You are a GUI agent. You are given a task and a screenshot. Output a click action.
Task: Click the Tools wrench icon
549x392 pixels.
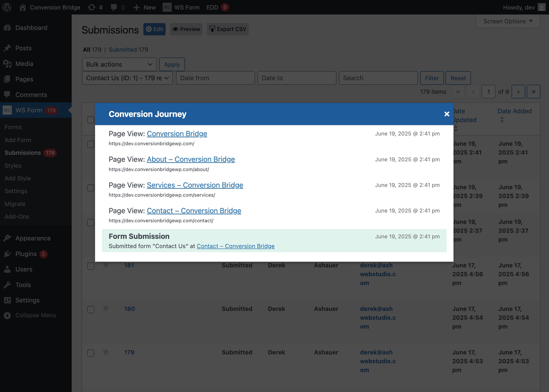(7, 285)
